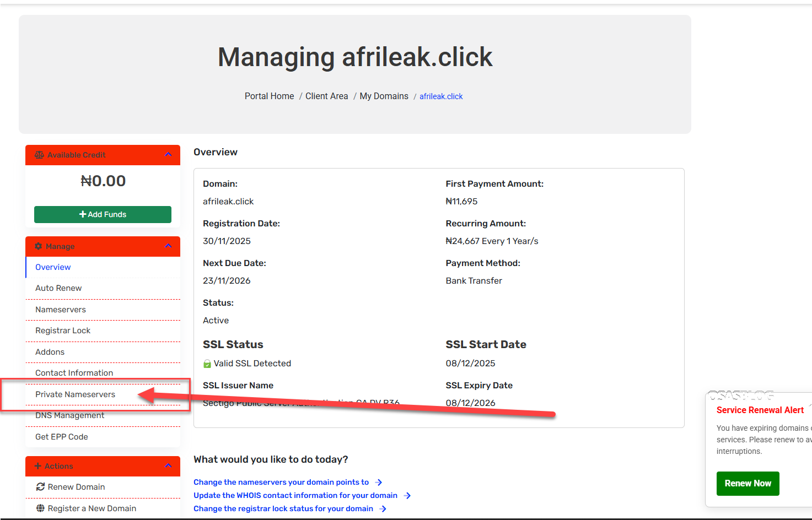812x520 pixels.
Task: Click the Renew Domain refresh icon
Action: (x=40, y=487)
